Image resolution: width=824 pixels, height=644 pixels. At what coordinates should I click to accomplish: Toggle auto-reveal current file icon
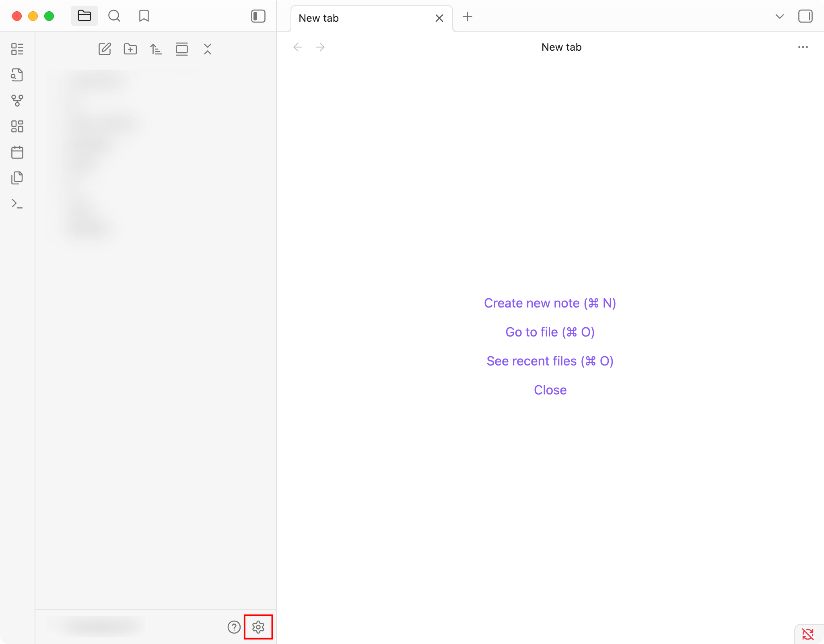[182, 49]
